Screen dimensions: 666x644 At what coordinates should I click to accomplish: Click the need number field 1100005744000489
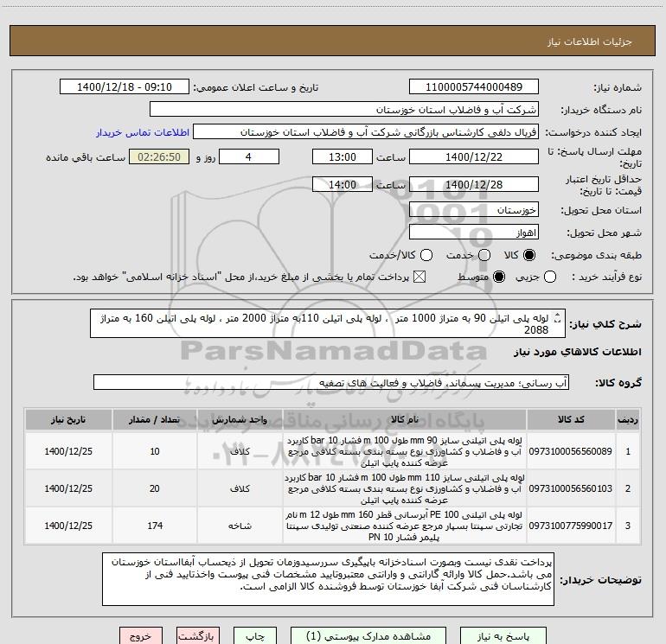point(474,86)
